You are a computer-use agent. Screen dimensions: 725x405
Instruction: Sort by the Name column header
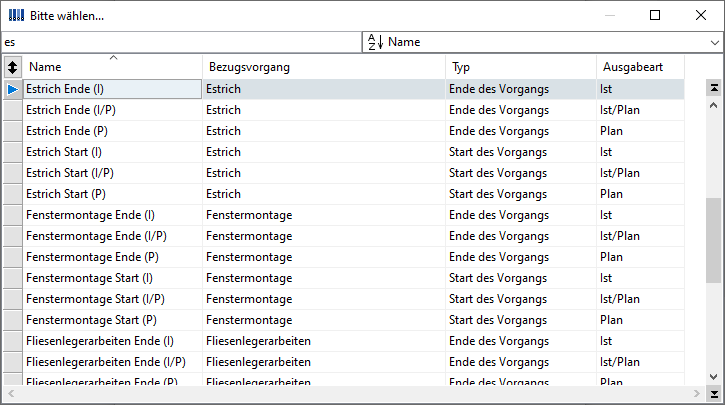click(112, 67)
